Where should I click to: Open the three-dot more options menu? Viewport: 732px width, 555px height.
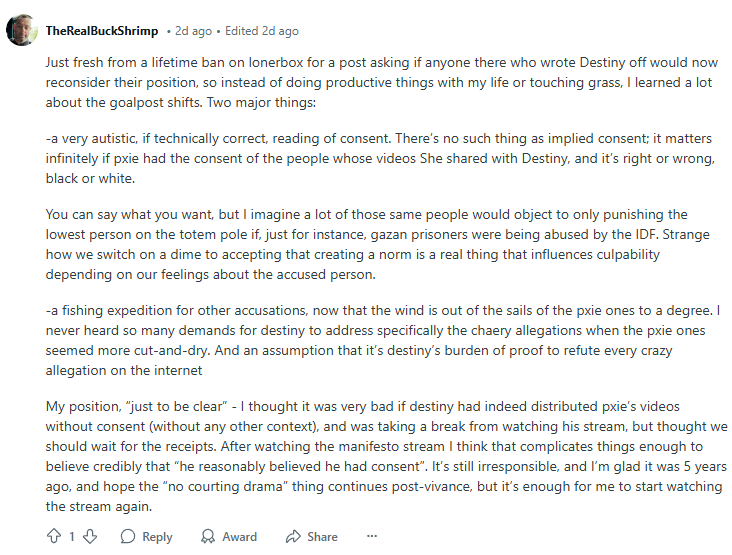(x=372, y=536)
